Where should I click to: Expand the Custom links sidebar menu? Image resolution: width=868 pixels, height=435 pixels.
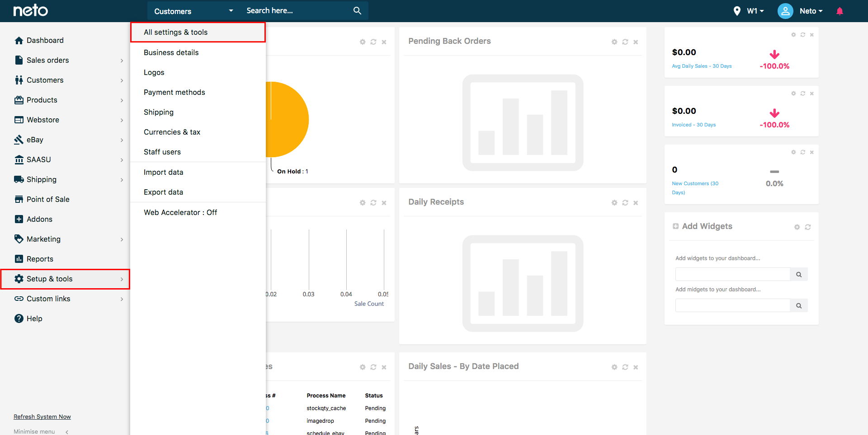point(122,299)
